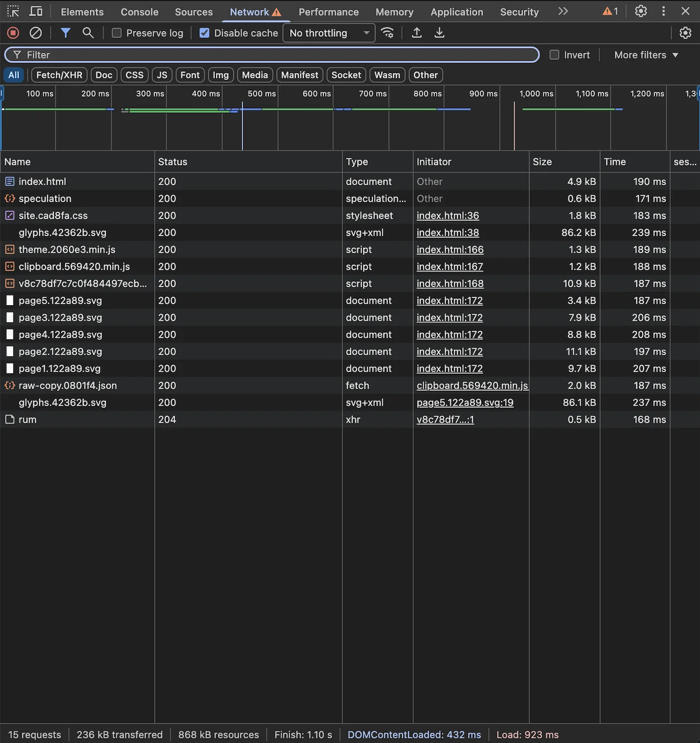Sort requests by Status column header

(x=248, y=162)
